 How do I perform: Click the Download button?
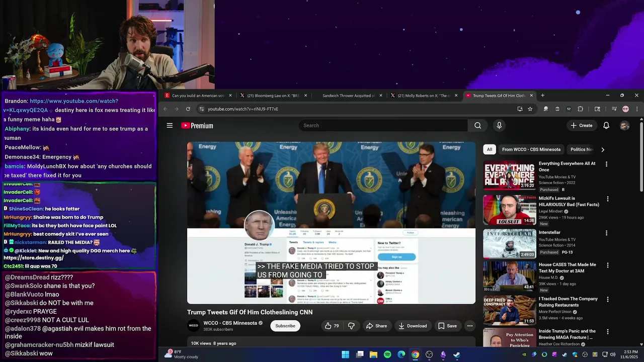(x=413, y=326)
